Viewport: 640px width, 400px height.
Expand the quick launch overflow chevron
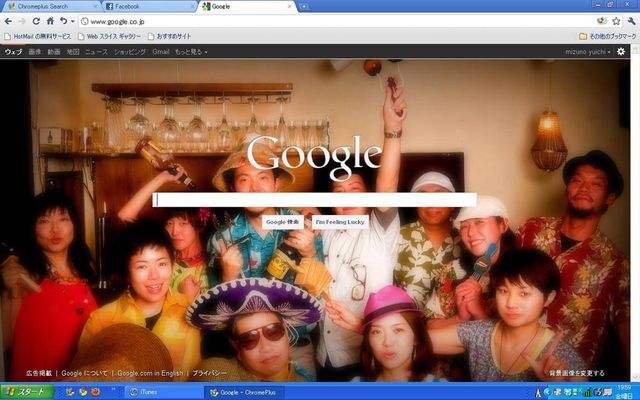click(x=113, y=389)
